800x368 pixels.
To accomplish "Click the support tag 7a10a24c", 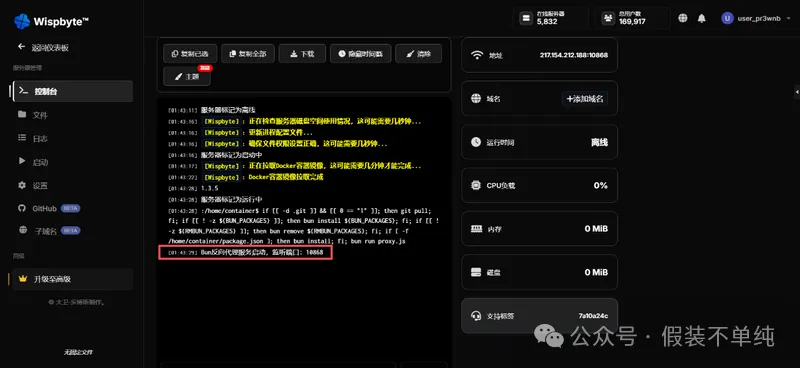I will pos(593,316).
